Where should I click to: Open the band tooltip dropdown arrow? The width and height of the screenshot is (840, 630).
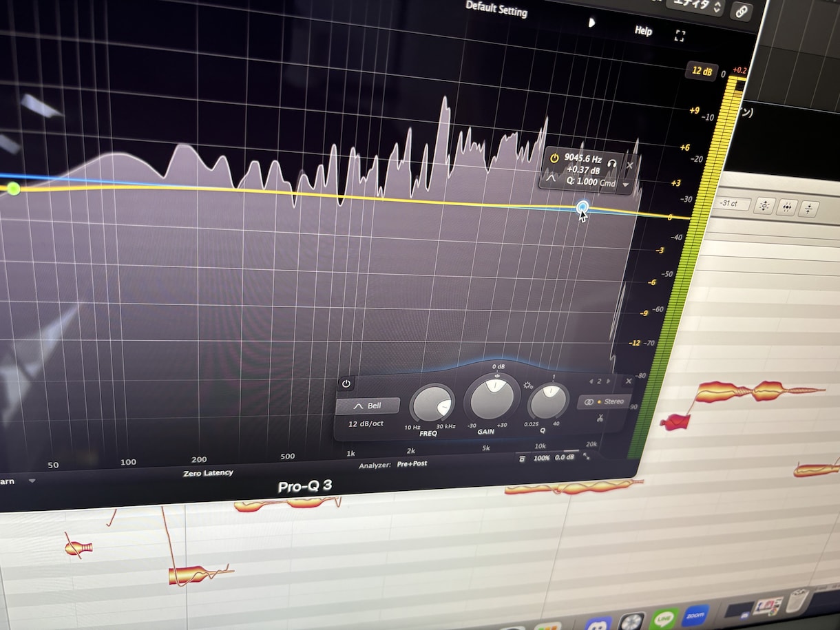tap(626, 185)
